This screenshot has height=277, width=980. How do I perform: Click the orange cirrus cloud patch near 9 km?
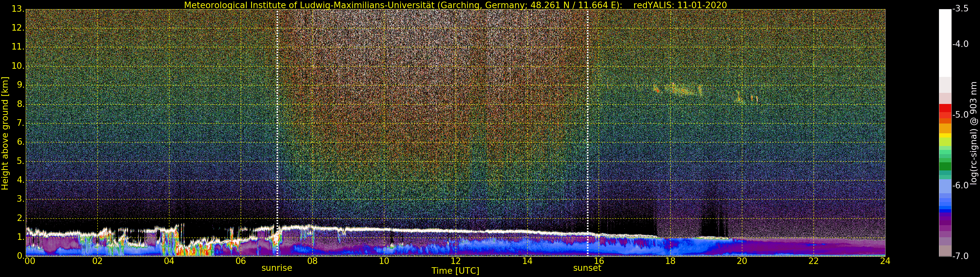pyautogui.click(x=678, y=90)
